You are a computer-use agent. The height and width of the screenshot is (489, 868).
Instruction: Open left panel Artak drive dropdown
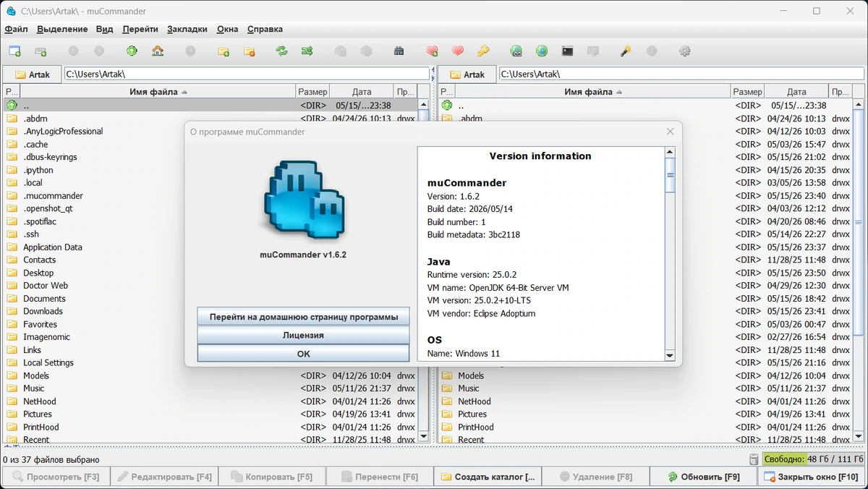point(33,75)
